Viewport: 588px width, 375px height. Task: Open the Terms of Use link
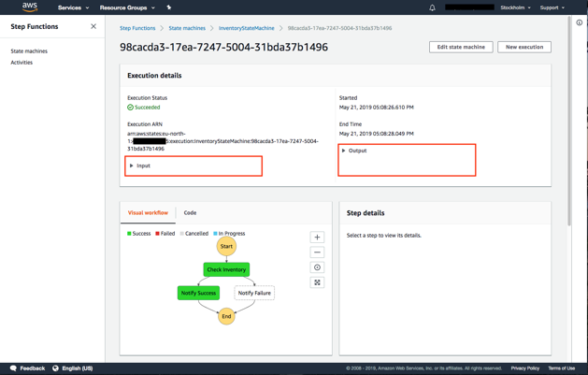(562, 368)
